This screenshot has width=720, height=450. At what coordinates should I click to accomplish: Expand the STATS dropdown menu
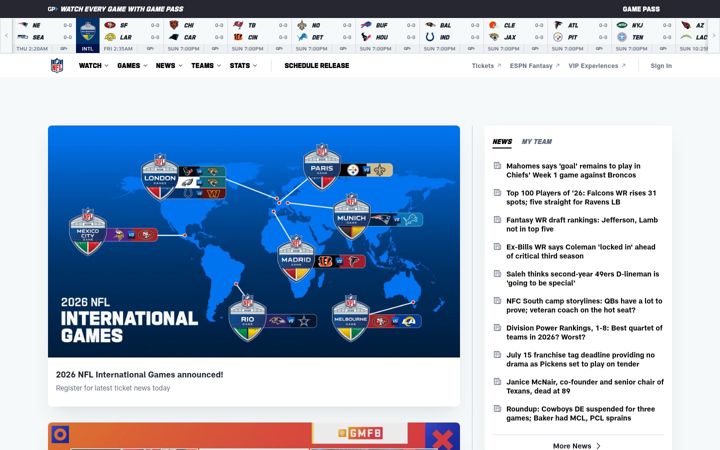coord(243,66)
